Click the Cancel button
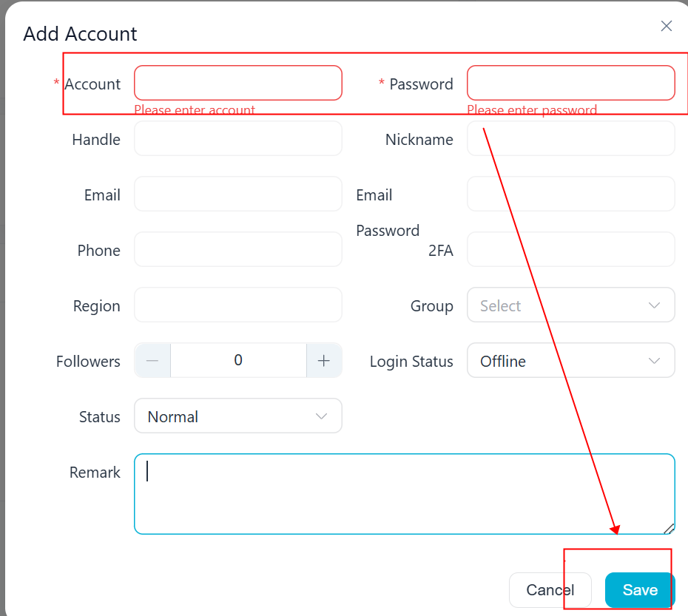Viewport: 688px width, 616px height. point(550,590)
